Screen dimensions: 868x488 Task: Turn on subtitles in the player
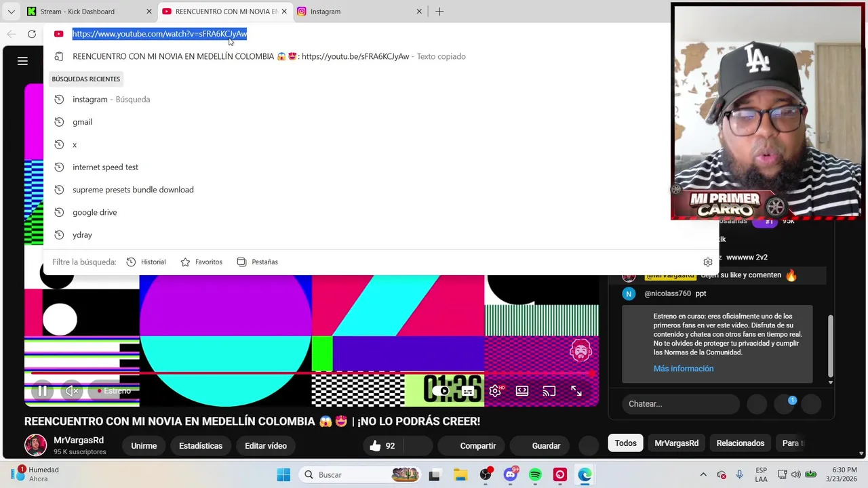coord(468,391)
